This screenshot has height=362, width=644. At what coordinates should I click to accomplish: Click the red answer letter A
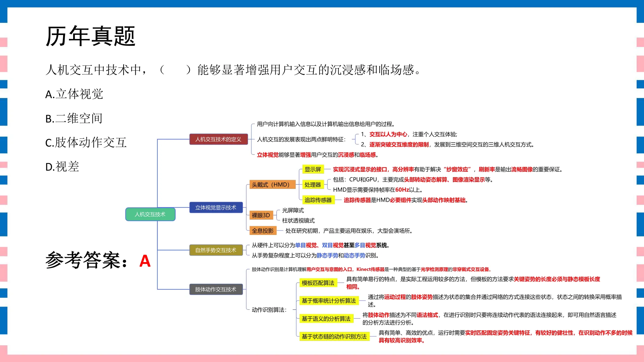point(145,261)
